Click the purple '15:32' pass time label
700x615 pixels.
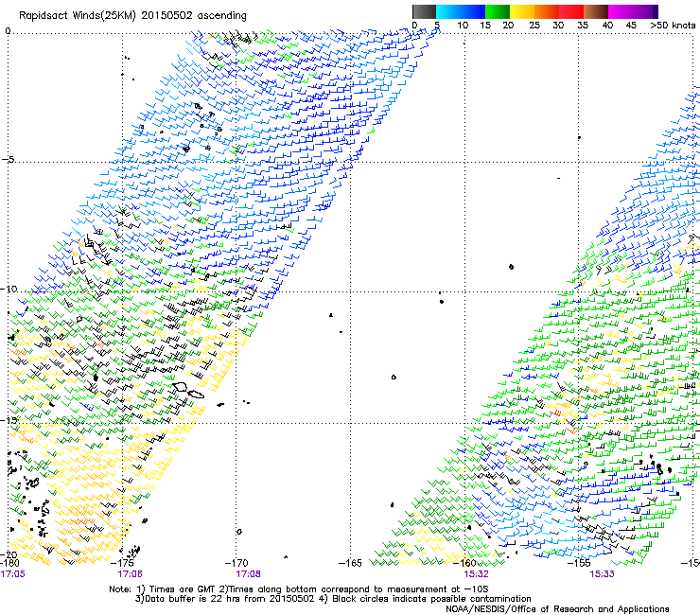[476, 573]
